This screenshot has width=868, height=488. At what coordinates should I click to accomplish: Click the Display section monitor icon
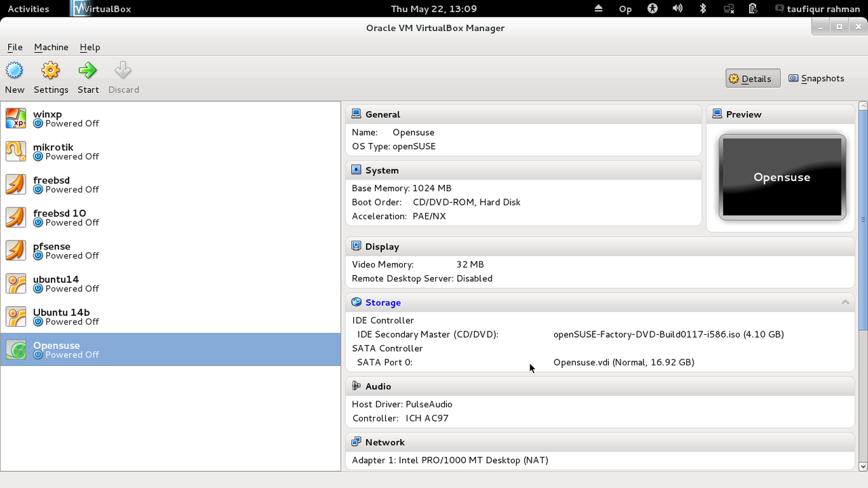[x=356, y=246]
